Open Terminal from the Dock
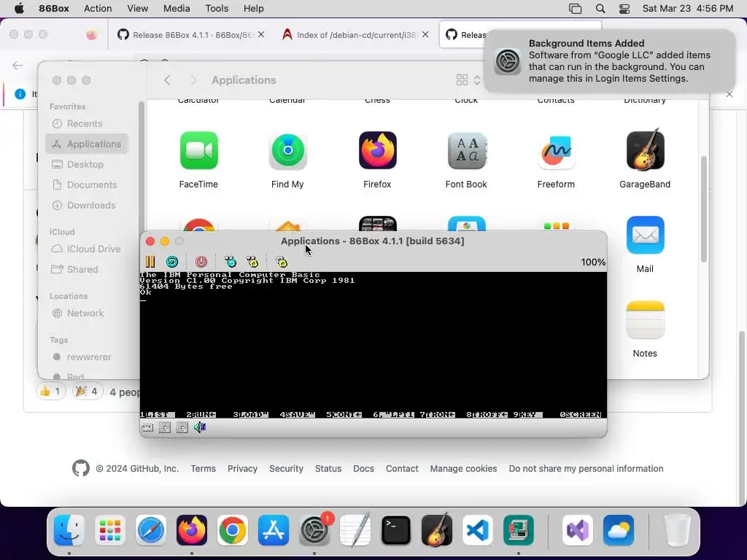This screenshot has width=747, height=560. [396, 530]
